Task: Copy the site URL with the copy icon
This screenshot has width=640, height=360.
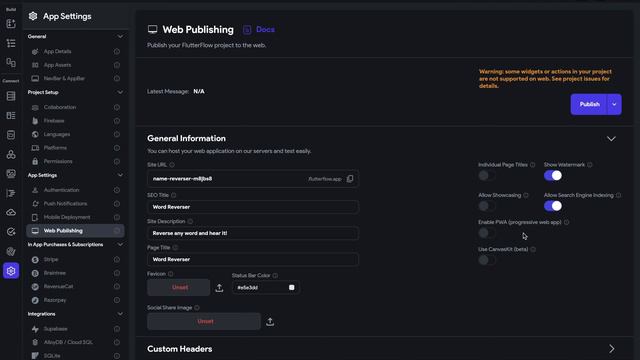Action: (350, 179)
